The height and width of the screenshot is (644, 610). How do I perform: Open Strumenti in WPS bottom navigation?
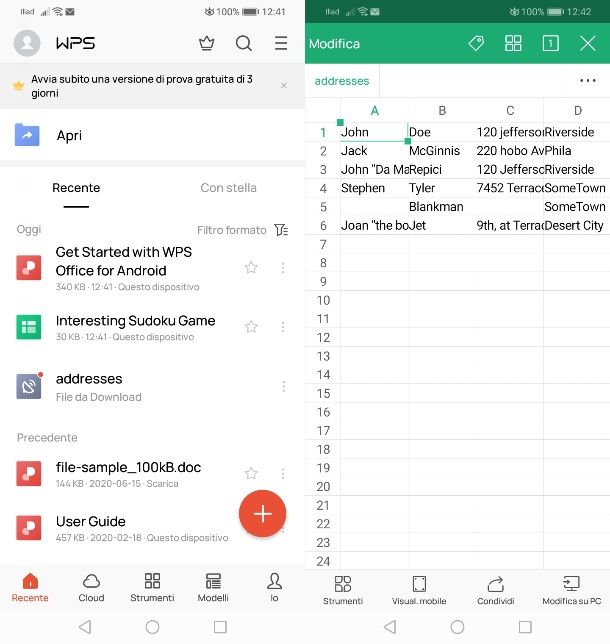(x=152, y=588)
